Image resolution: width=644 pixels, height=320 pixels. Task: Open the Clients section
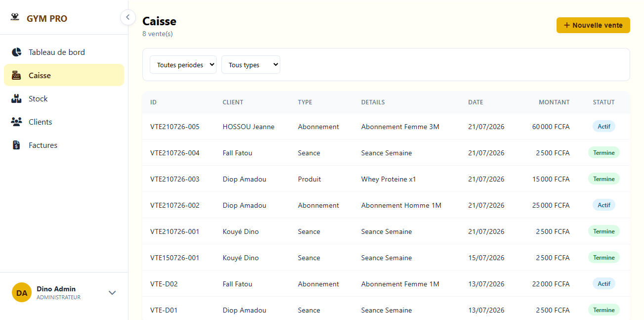tap(64, 122)
